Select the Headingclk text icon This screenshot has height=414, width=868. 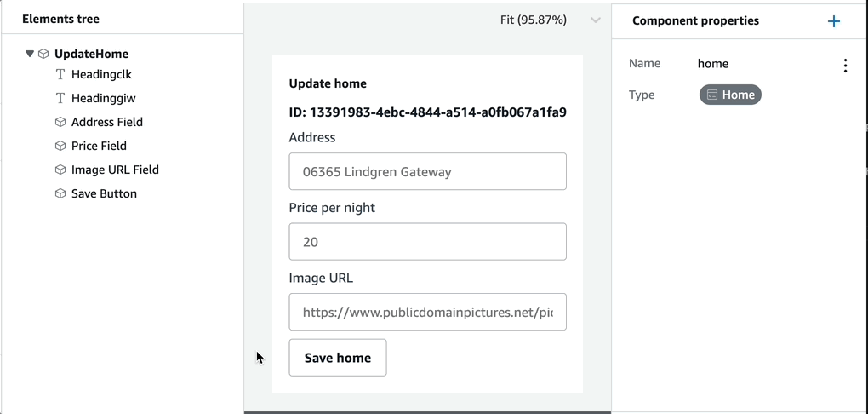tap(60, 74)
